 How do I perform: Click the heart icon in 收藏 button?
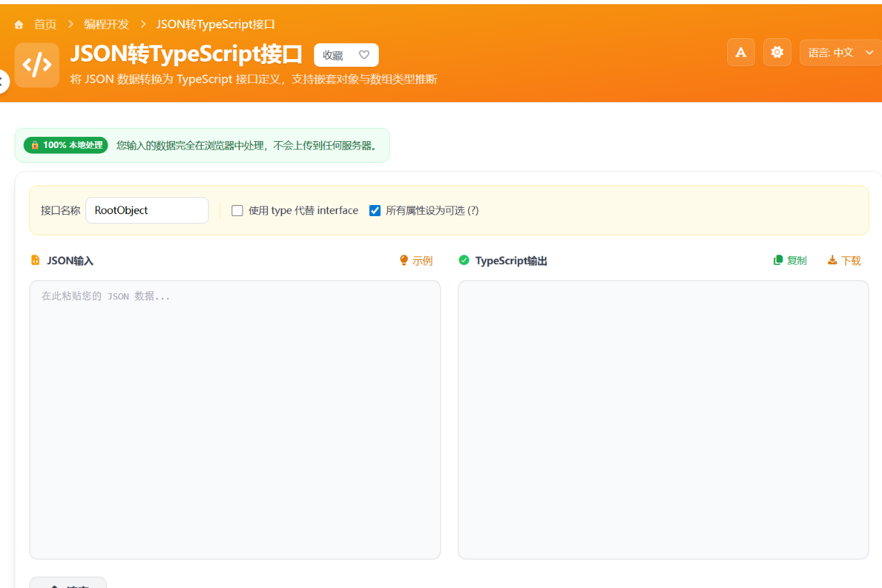[x=364, y=55]
